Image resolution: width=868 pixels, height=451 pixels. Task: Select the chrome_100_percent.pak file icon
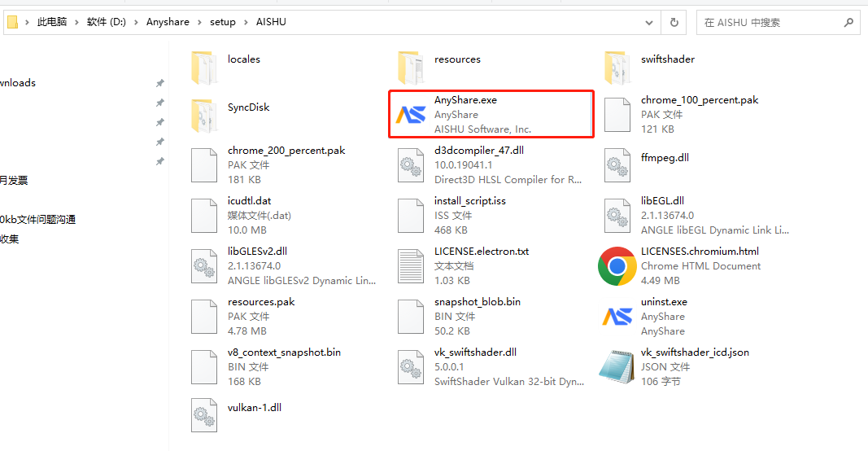pos(617,115)
